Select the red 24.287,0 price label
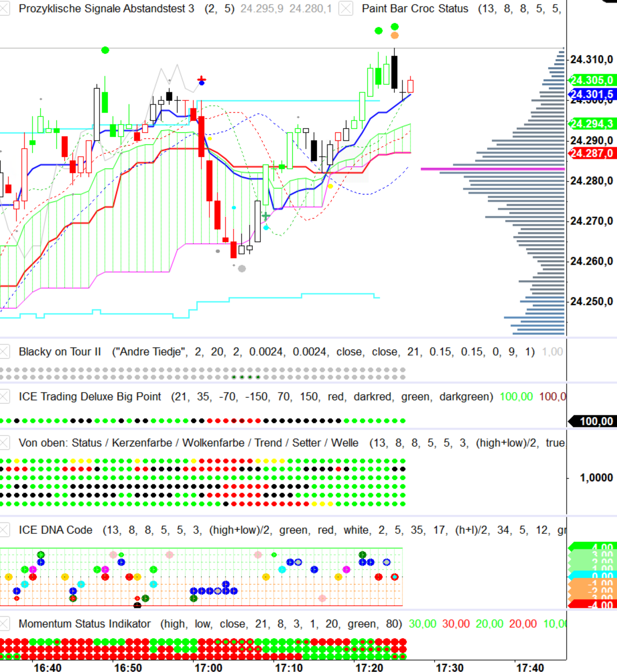Image resolution: width=617 pixels, height=672 pixels. pyautogui.click(x=592, y=153)
